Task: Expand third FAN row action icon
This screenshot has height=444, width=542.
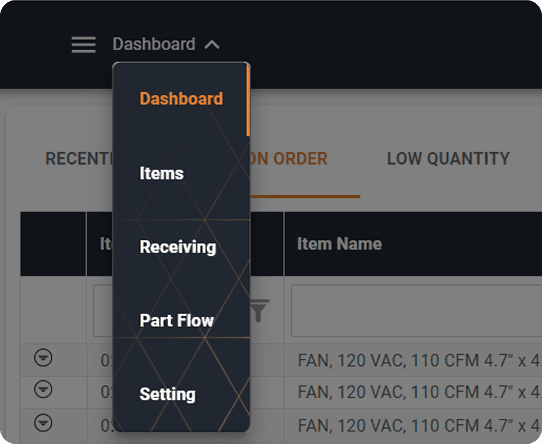Action: 43,423
